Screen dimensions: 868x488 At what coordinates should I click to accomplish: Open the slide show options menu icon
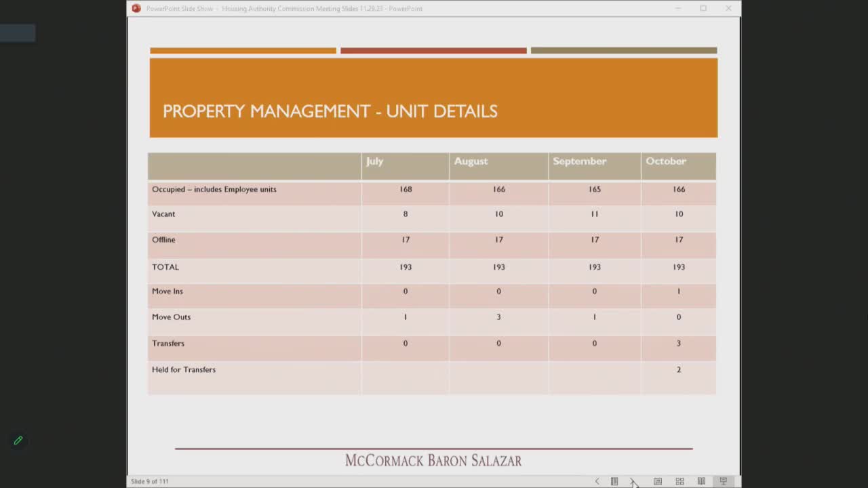point(614,481)
